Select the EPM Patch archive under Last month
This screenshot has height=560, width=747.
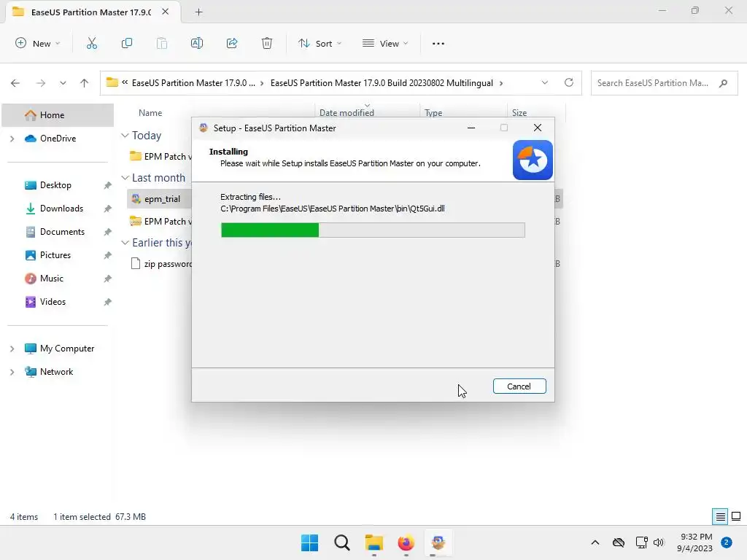(160, 222)
